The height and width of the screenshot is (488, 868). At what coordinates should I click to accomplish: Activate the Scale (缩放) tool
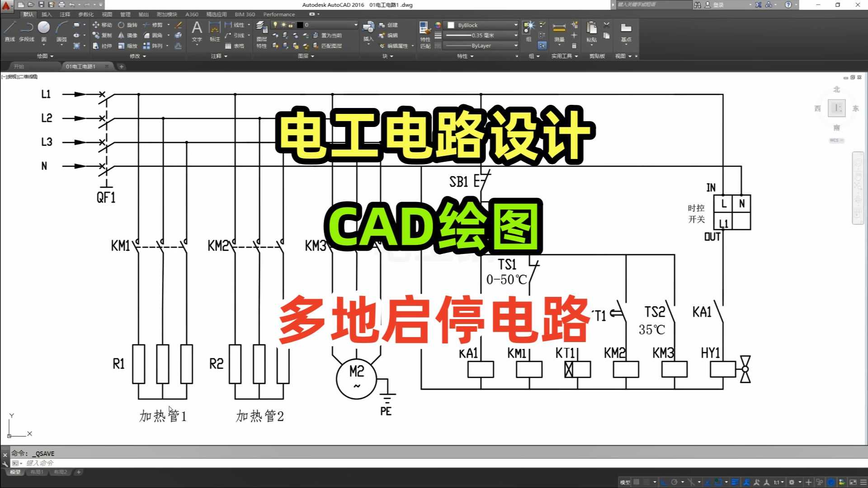pyautogui.click(x=127, y=46)
